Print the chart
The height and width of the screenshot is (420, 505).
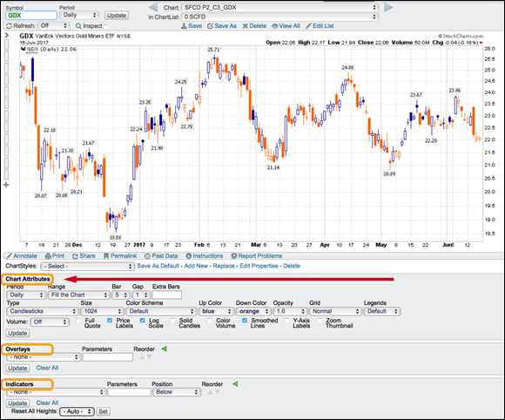click(55, 256)
